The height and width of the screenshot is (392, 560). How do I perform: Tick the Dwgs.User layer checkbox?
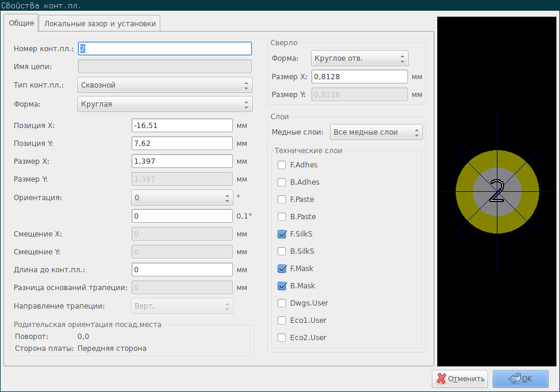282,303
